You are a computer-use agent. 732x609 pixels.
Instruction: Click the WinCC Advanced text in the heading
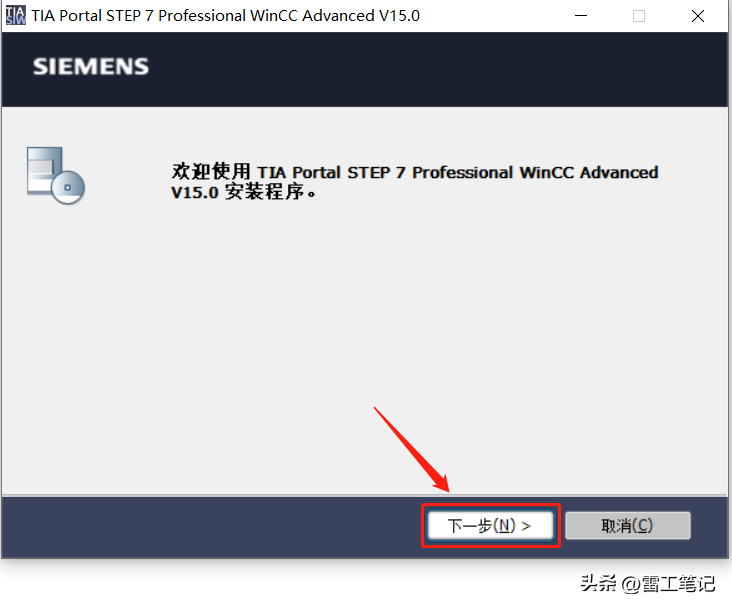(x=589, y=172)
